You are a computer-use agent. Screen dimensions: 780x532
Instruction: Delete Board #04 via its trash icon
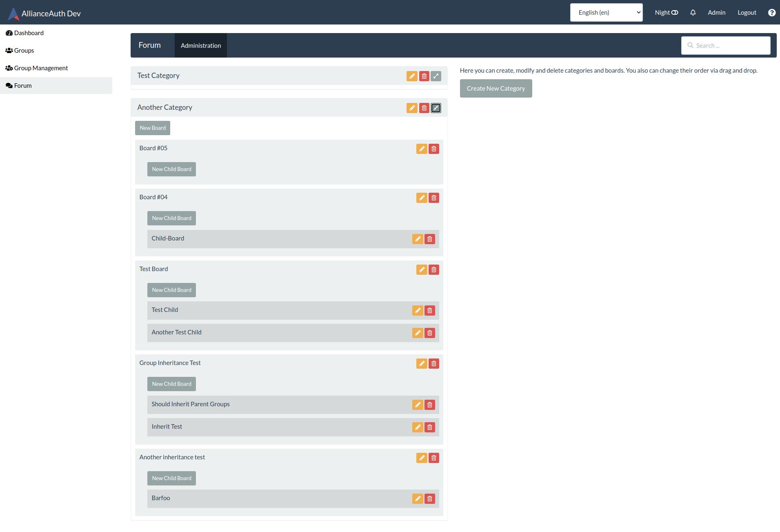(434, 198)
